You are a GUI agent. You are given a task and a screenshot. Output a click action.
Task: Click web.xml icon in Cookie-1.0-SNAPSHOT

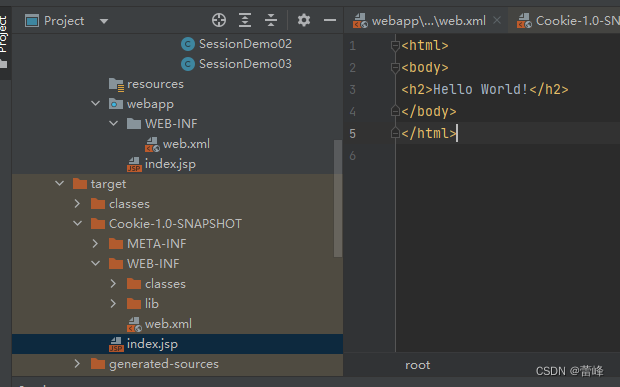(134, 325)
